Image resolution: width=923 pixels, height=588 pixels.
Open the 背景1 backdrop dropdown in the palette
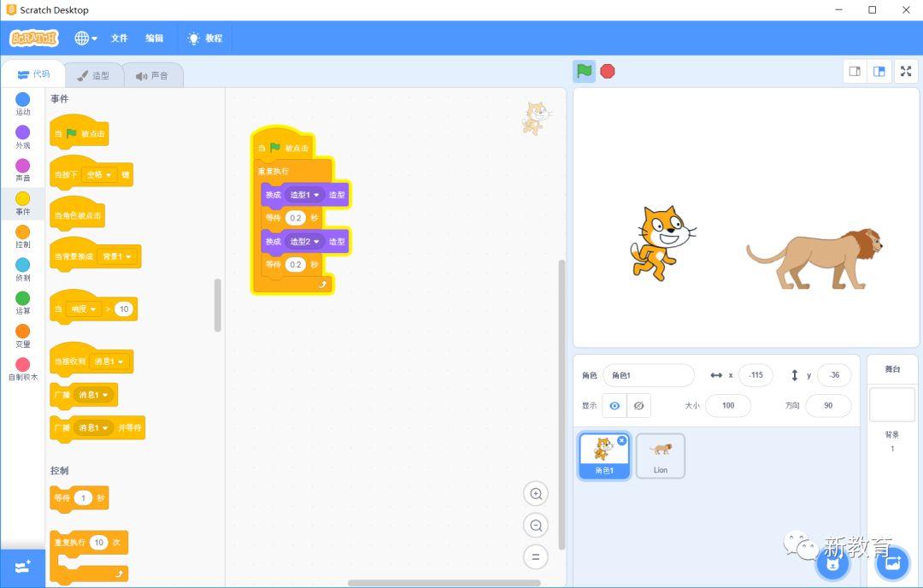coord(116,256)
